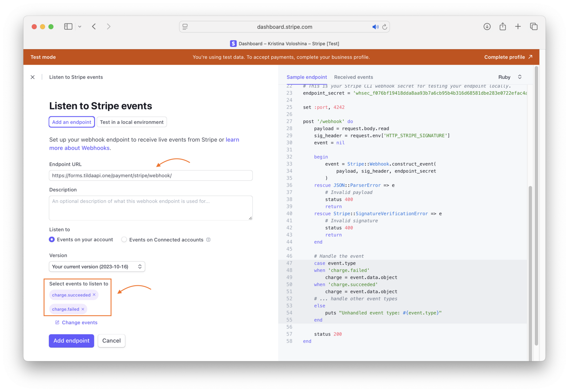Screen dimensions: 569x392
Task: Click the Change events link
Action: tap(76, 323)
